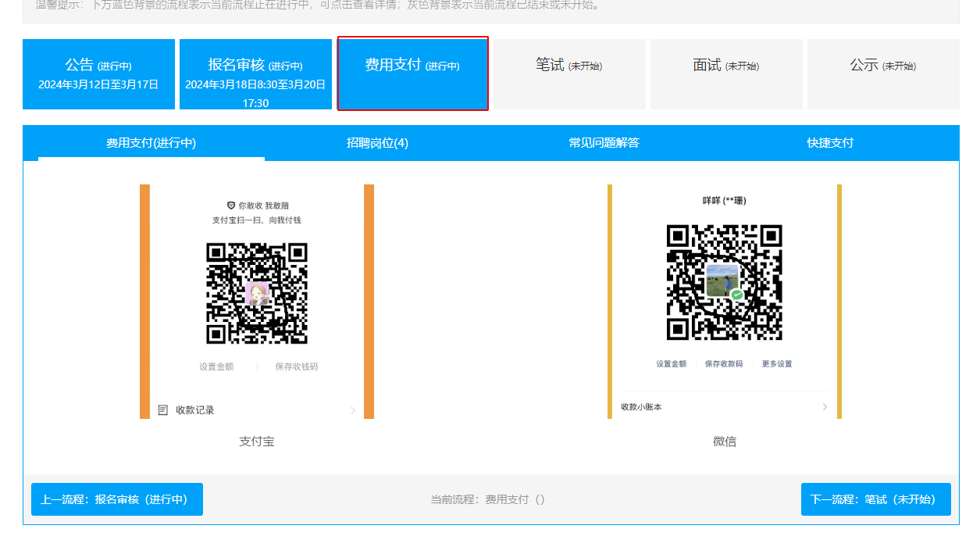Click 设置金额 under the WeChat QR code
Screen dimensions: 980x547
[x=672, y=364]
